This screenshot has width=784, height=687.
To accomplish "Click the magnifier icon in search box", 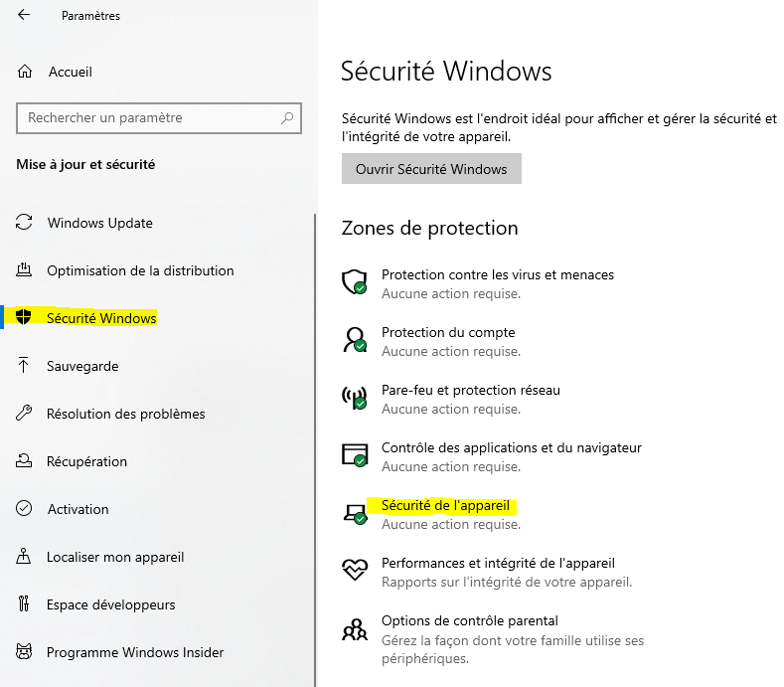I will (287, 118).
